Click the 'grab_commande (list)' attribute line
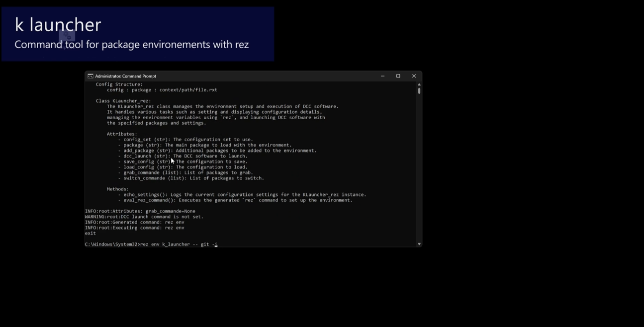 (x=185, y=172)
